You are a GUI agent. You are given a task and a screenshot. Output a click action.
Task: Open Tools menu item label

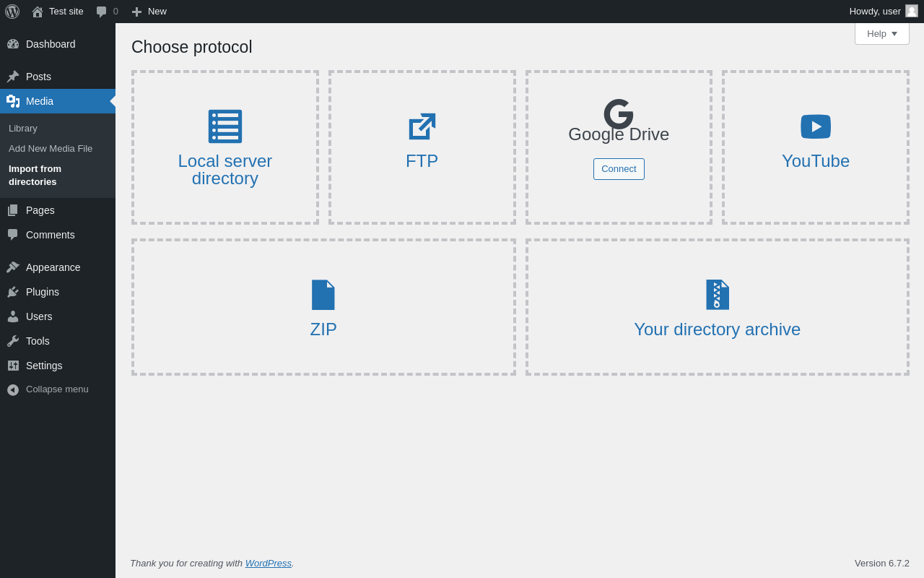tap(38, 341)
